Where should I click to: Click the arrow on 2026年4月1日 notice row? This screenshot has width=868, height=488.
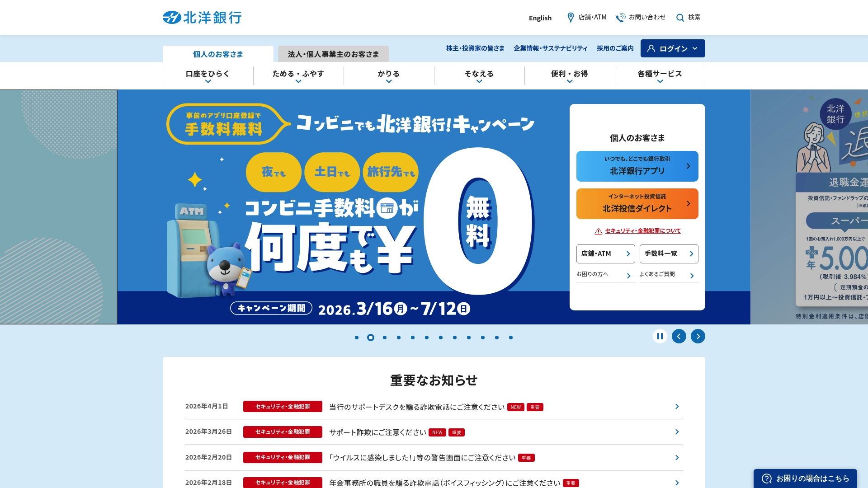tap(677, 407)
